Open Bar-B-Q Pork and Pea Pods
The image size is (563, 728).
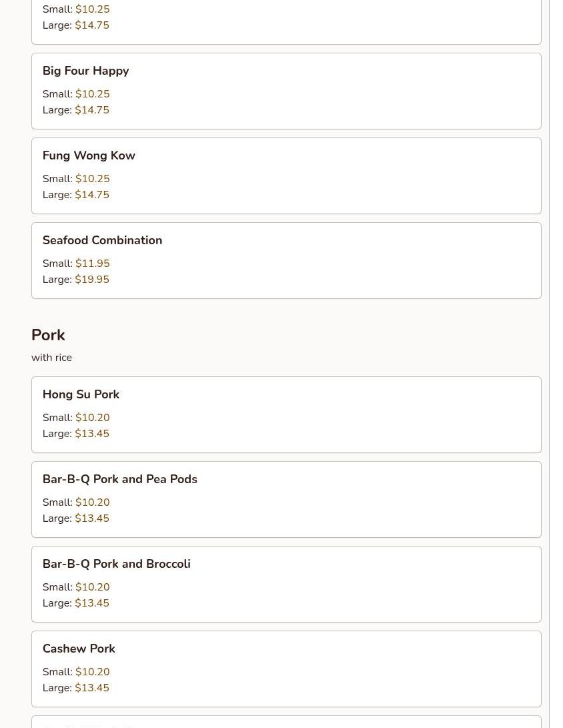point(119,479)
